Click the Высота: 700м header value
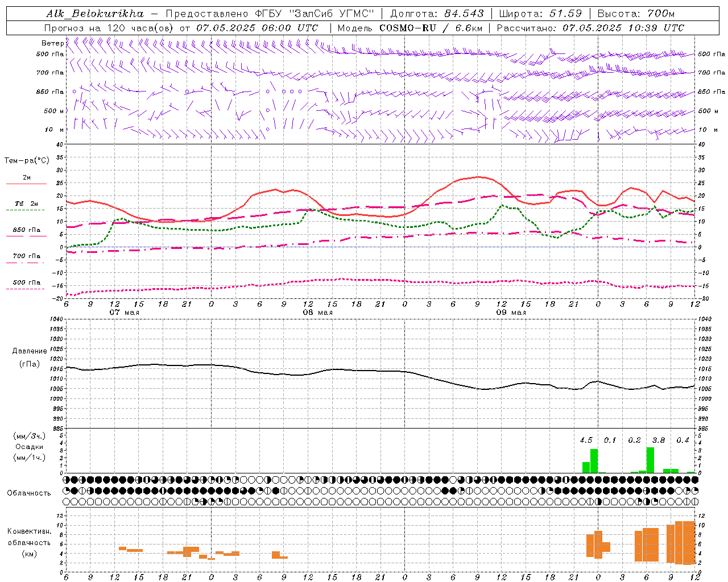 pyautogui.click(x=636, y=14)
